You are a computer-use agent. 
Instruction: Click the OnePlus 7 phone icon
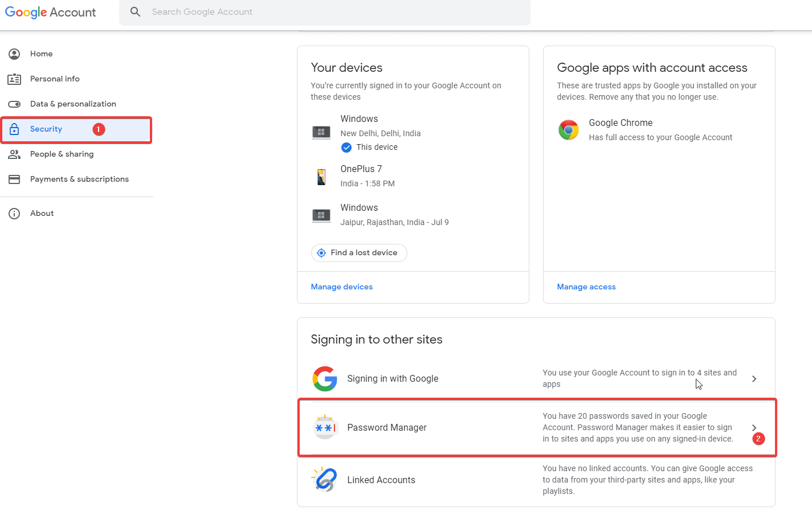point(321,175)
